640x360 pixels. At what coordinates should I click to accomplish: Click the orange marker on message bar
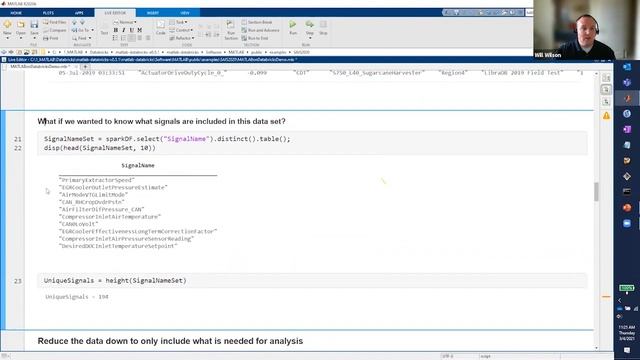click(x=606, y=297)
